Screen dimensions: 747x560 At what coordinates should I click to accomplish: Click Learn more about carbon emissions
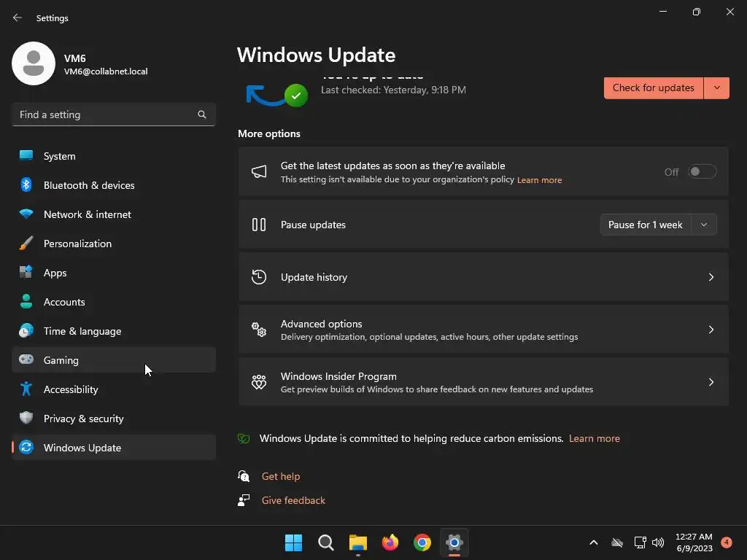pos(594,438)
